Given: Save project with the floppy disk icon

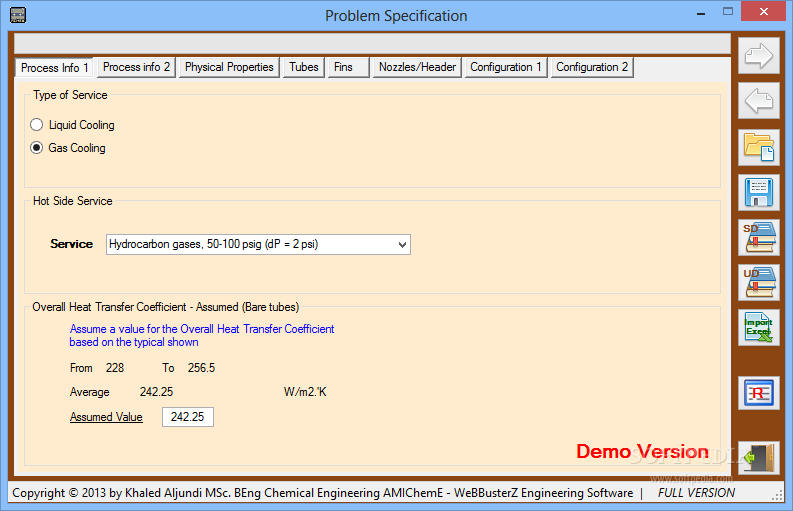Looking at the screenshot, I should (x=759, y=192).
